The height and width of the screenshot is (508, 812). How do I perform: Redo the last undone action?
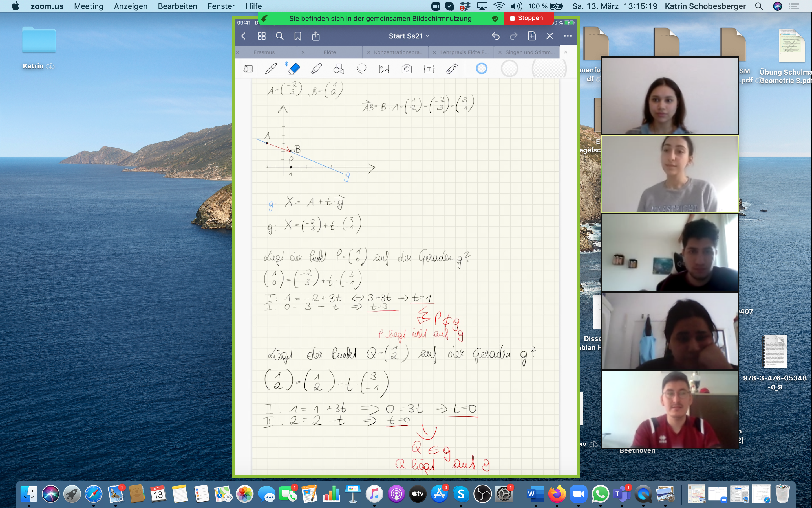[x=514, y=36]
